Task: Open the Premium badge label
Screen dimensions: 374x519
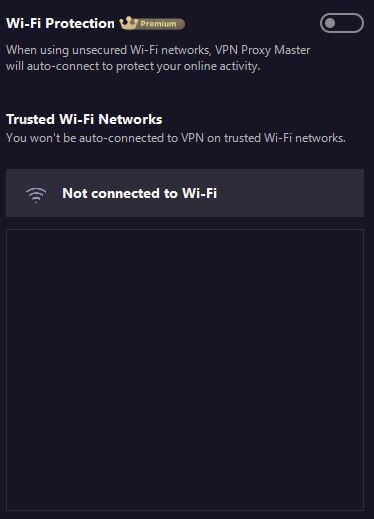Action: (x=152, y=24)
